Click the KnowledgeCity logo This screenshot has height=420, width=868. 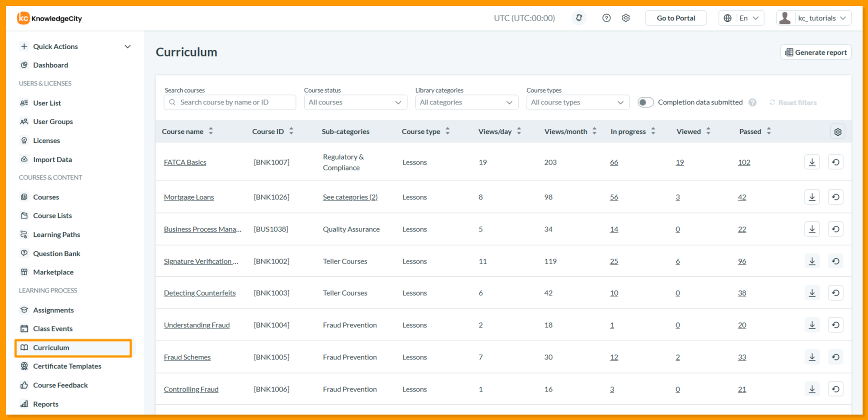click(x=50, y=18)
